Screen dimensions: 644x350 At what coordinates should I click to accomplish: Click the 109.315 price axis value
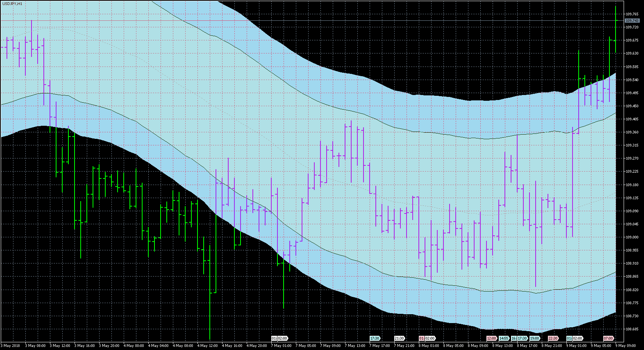point(632,145)
